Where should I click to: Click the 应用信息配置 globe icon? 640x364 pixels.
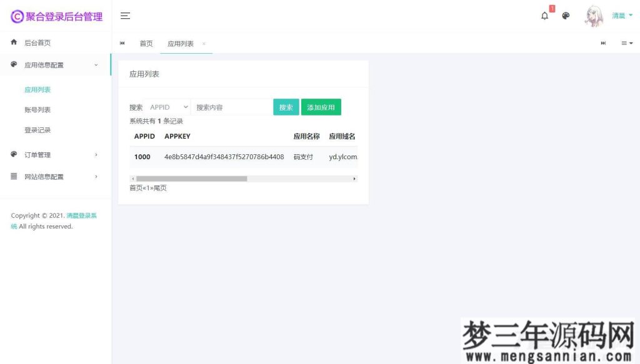tap(13, 64)
